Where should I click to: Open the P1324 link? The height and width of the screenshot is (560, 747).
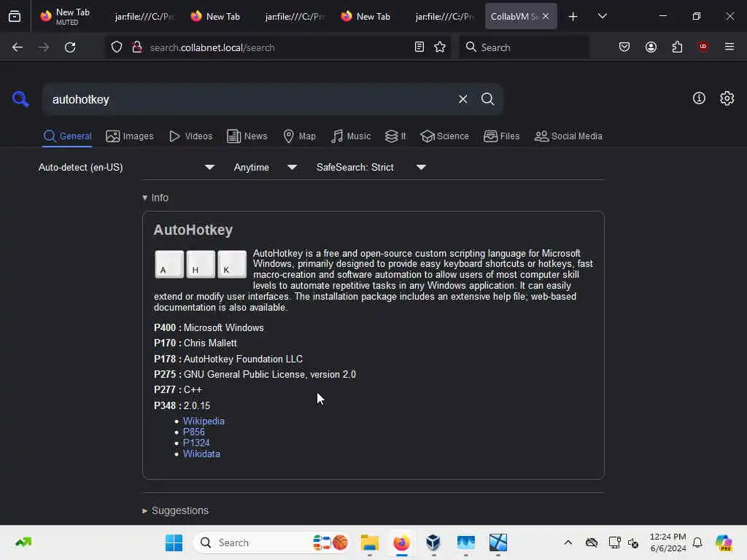click(x=196, y=443)
